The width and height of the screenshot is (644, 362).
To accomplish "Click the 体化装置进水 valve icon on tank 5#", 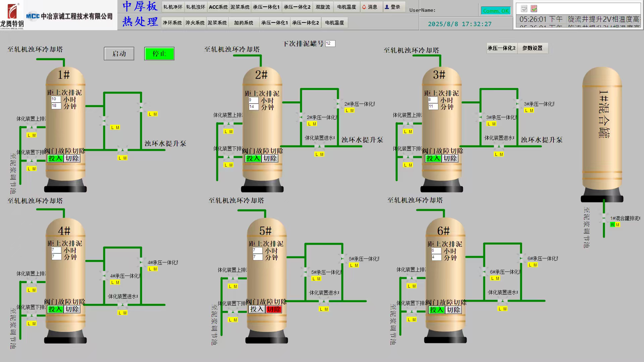I will 323,301.
